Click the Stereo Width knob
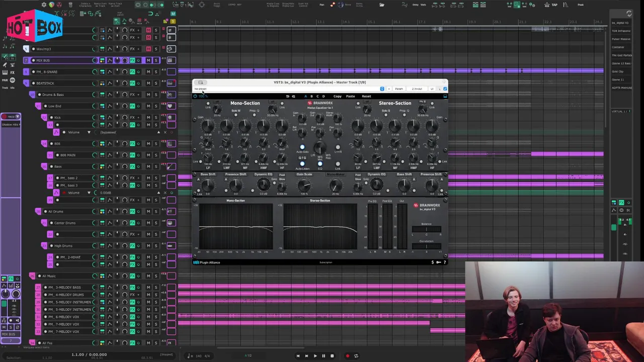The width and height of the screenshot is (644, 362). pyautogui.click(x=338, y=119)
